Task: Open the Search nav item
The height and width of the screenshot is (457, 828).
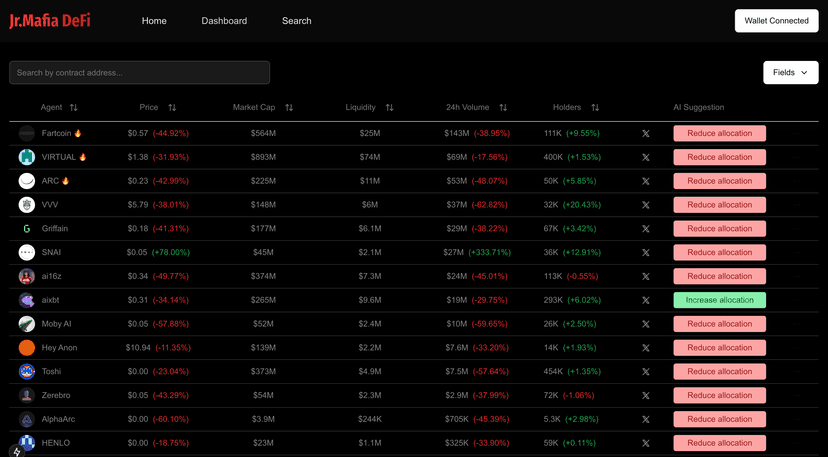Action: click(296, 21)
